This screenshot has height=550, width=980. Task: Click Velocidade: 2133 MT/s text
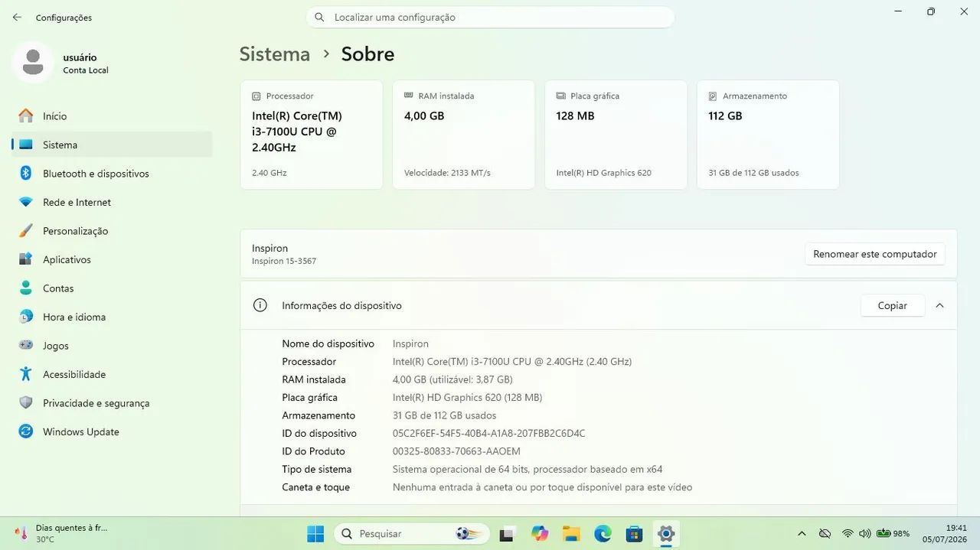click(447, 173)
